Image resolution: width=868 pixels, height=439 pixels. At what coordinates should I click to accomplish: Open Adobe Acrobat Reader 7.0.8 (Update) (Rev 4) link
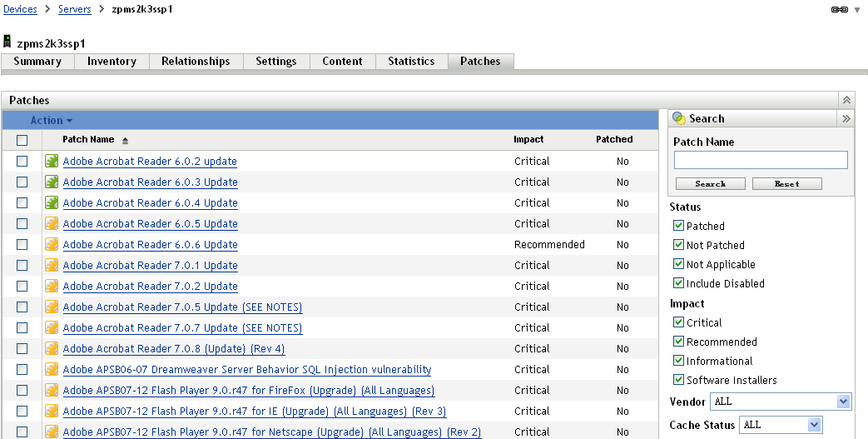coord(174,349)
